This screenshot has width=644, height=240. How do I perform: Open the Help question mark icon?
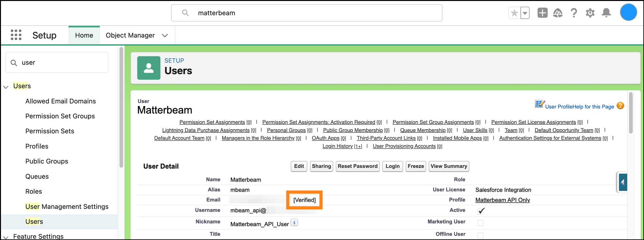click(x=574, y=13)
